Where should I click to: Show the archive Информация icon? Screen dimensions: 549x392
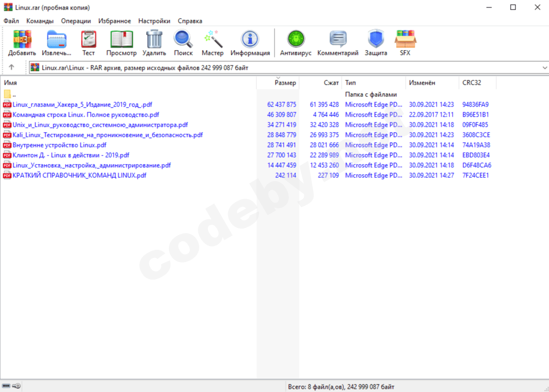point(250,39)
